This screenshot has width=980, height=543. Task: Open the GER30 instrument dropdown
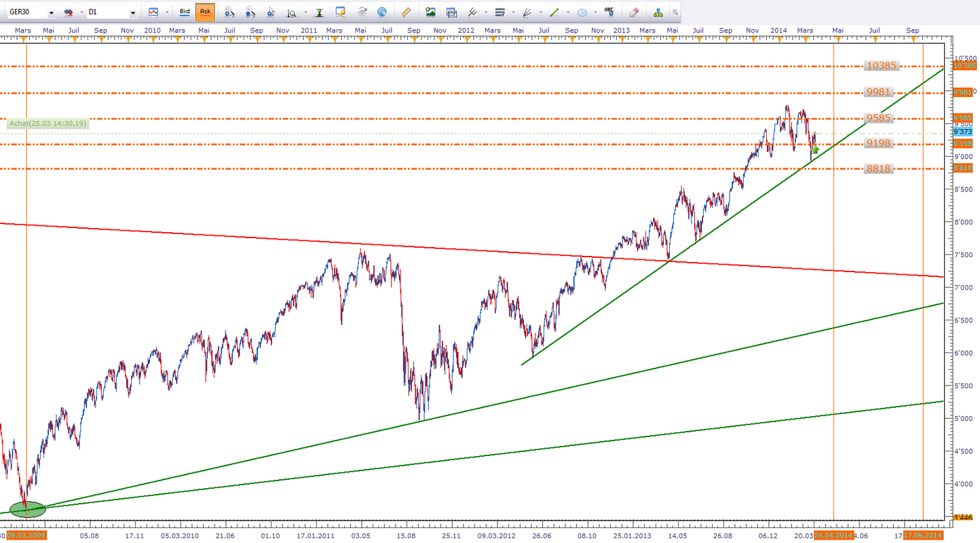pyautogui.click(x=51, y=13)
